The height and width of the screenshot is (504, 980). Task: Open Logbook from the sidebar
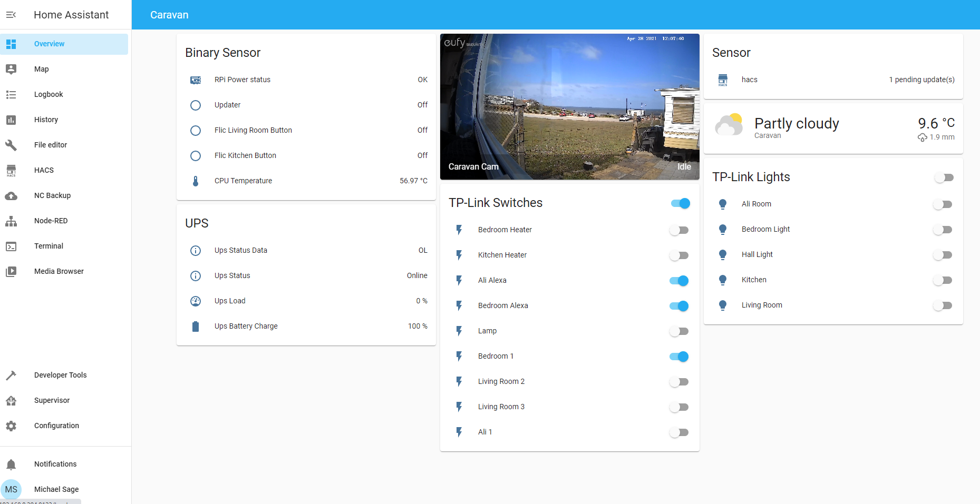[64, 94]
